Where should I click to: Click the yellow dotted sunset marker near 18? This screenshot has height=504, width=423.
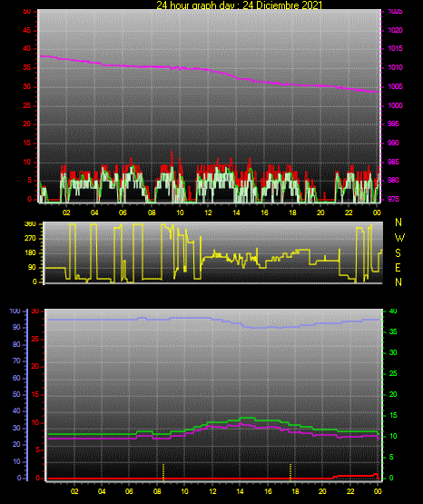[x=290, y=472]
